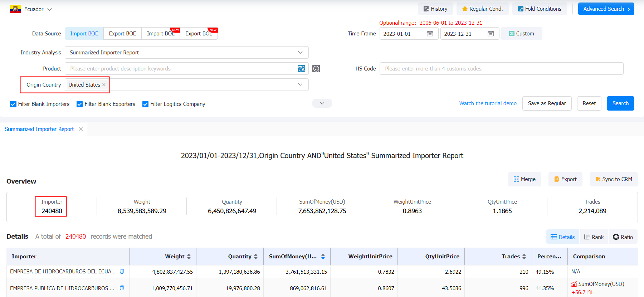This screenshot has height=297, width=644.
Task: Expand the Industry Analysis dropdown
Action: click(x=187, y=53)
